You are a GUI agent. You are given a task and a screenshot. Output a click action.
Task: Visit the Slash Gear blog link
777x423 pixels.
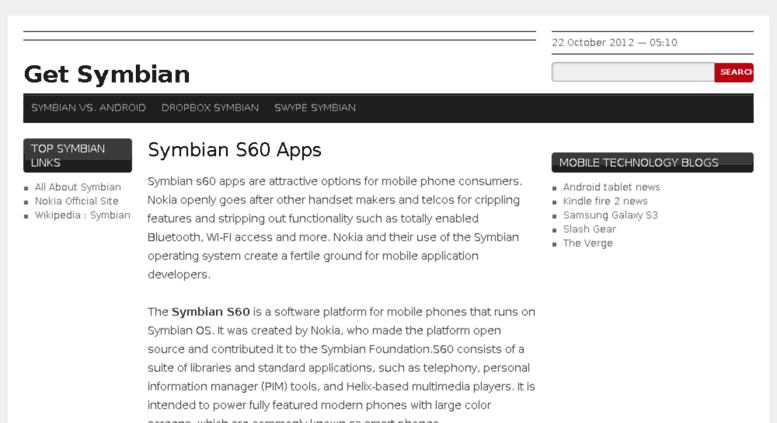(x=589, y=229)
